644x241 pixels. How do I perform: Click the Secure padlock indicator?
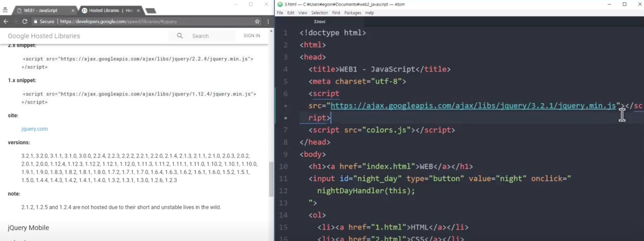tap(44, 21)
